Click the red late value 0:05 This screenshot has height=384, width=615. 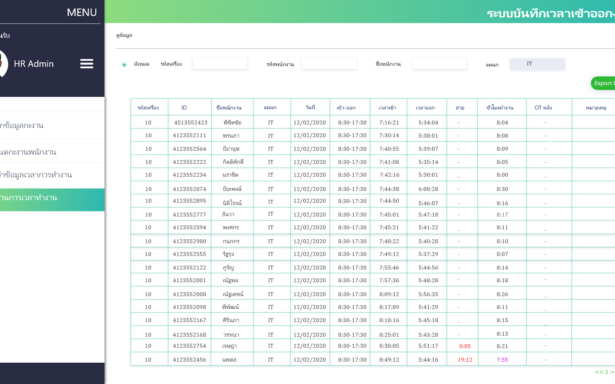(x=465, y=346)
